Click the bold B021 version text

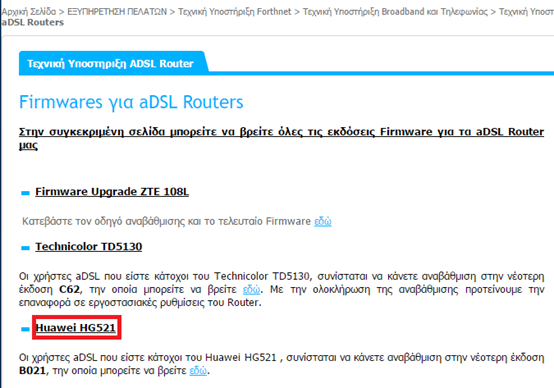pyautogui.click(x=32, y=371)
